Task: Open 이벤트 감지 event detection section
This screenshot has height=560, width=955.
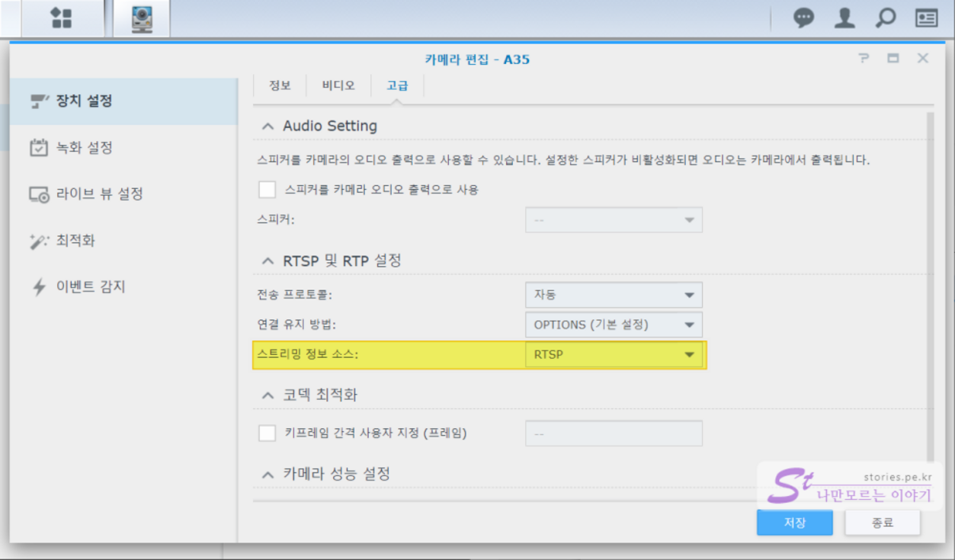Action: pos(90,287)
